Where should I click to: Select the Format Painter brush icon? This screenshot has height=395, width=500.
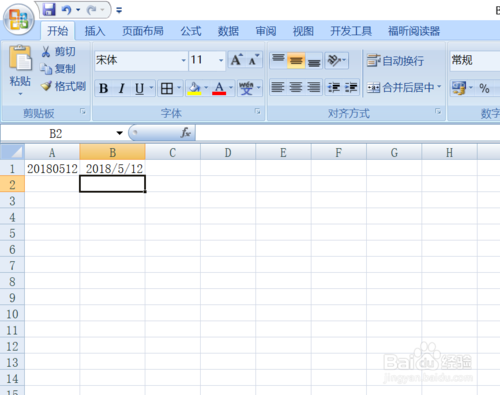click(46, 86)
